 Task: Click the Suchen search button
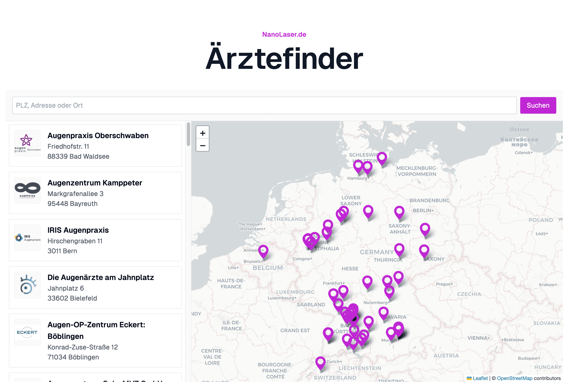(538, 105)
